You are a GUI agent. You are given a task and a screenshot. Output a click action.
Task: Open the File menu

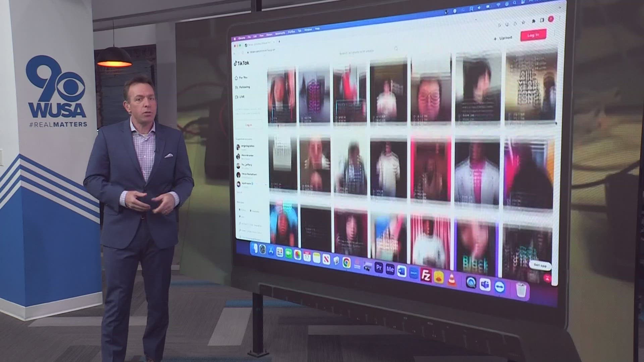(249, 37)
